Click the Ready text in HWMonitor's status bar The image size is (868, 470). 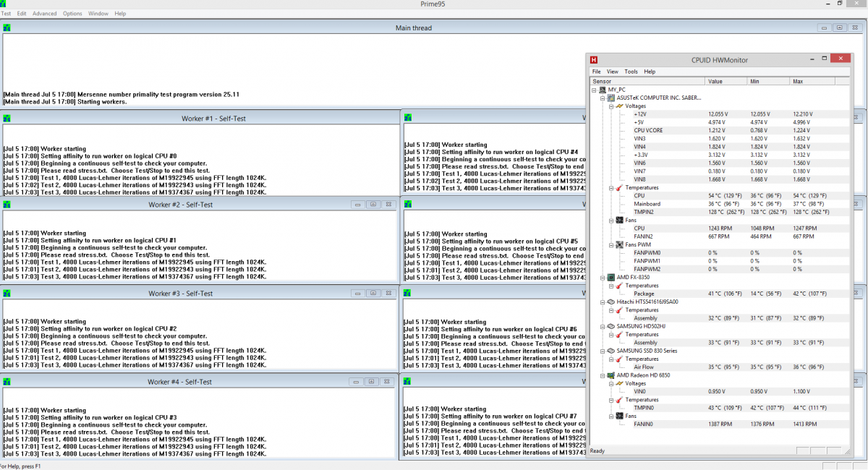(x=597, y=451)
